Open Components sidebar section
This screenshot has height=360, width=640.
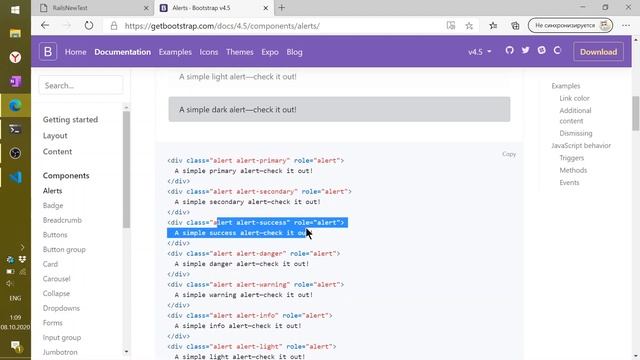click(x=66, y=176)
